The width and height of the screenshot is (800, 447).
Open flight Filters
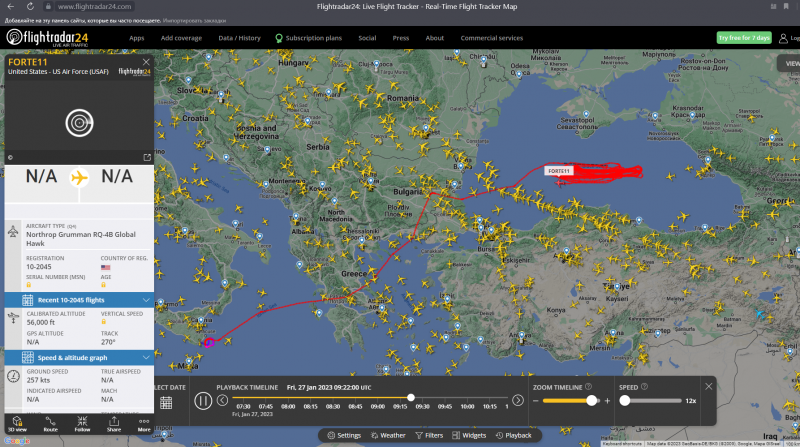coord(429,435)
